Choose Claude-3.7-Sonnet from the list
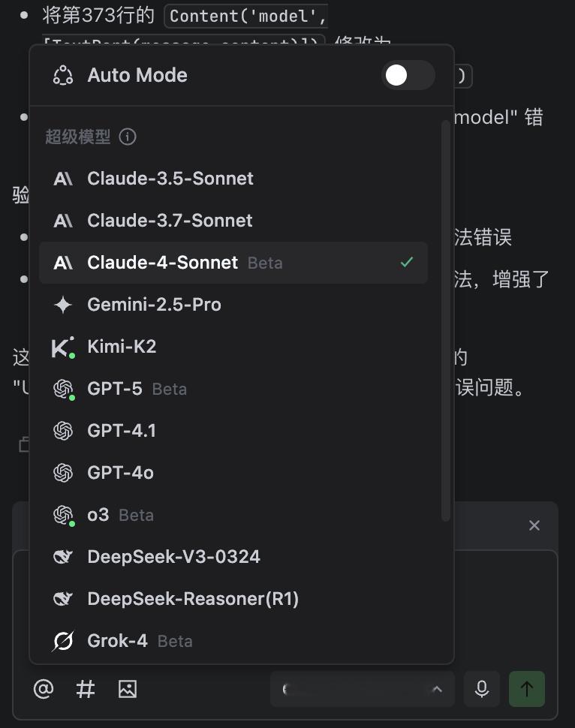The height and width of the screenshot is (728, 575). click(233, 221)
